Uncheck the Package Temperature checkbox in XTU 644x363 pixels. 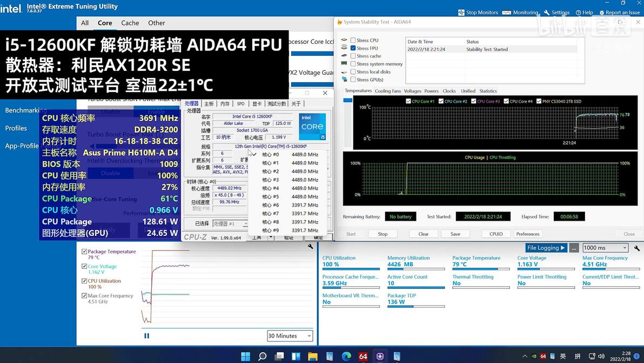[x=84, y=252]
